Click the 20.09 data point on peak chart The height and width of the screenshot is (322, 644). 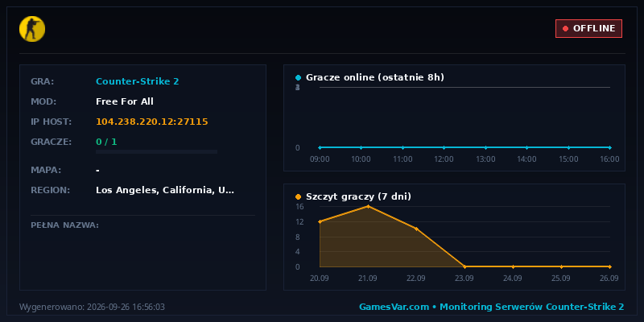click(320, 222)
